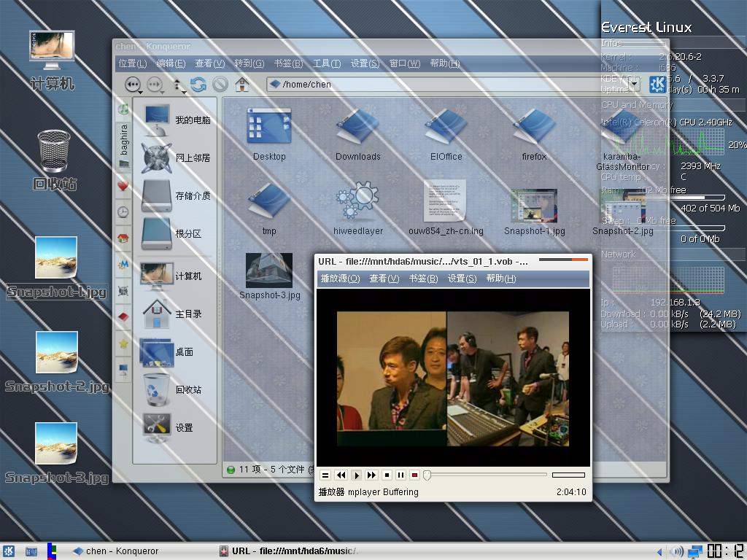Open the red heart bookmarks sidebar tab

coord(123,186)
